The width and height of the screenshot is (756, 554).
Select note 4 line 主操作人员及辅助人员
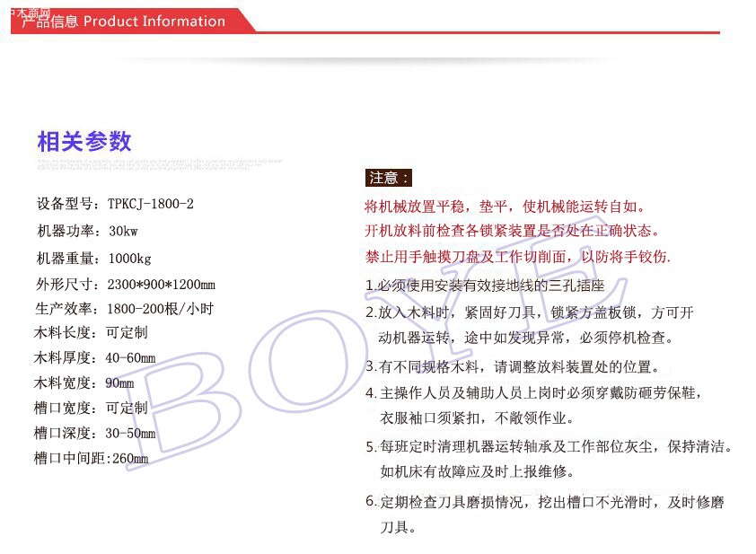[533, 393]
